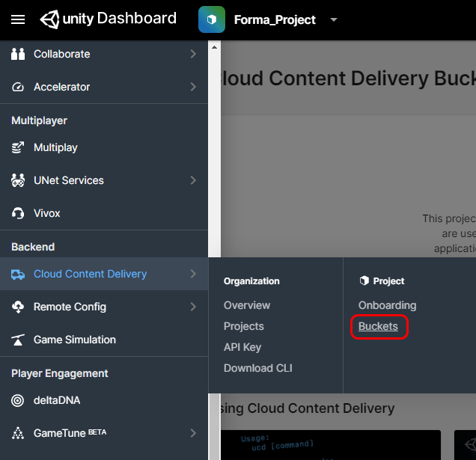The image size is (476, 460).
Task: Open the Buckets link under Project
Action: [378, 326]
